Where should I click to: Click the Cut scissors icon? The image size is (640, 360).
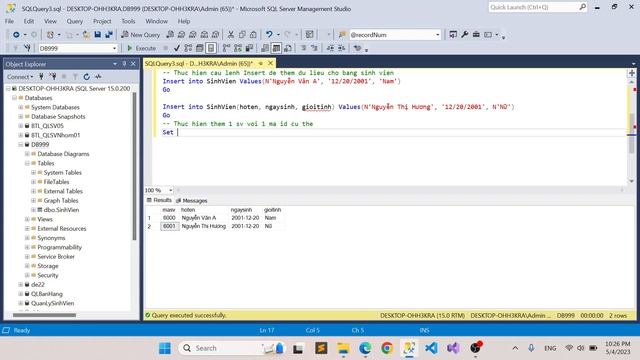pyautogui.click(x=231, y=35)
